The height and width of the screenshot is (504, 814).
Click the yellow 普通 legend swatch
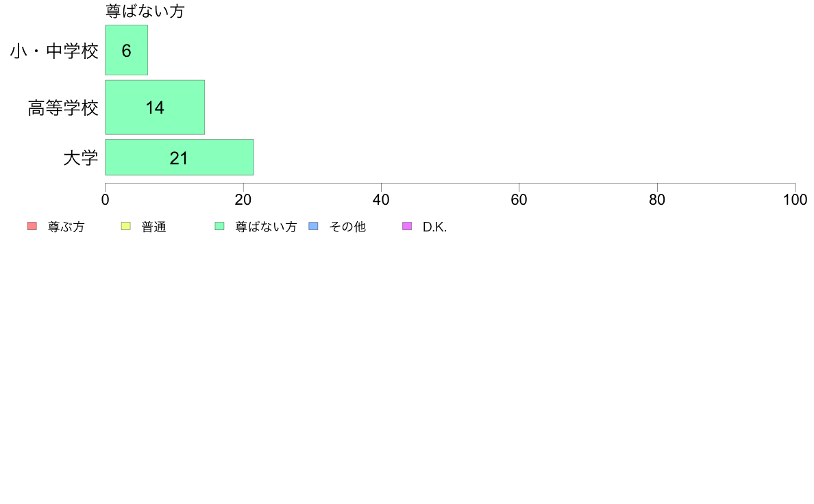click(x=125, y=226)
